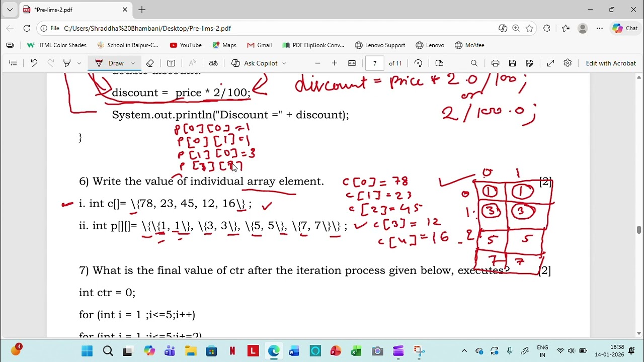Image resolution: width=644 pixels, height=362 pixels.
Task: Search within the PDF
Action: (x=474, y=63)
